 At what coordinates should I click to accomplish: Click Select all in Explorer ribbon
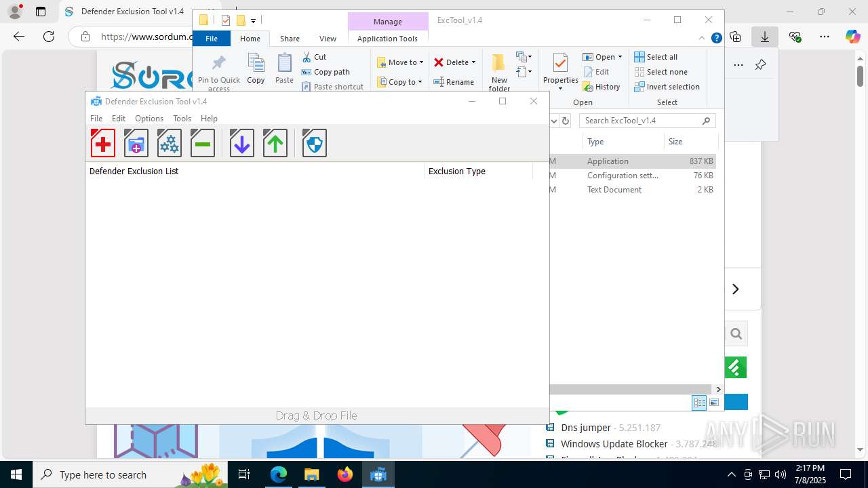(656, 57)
